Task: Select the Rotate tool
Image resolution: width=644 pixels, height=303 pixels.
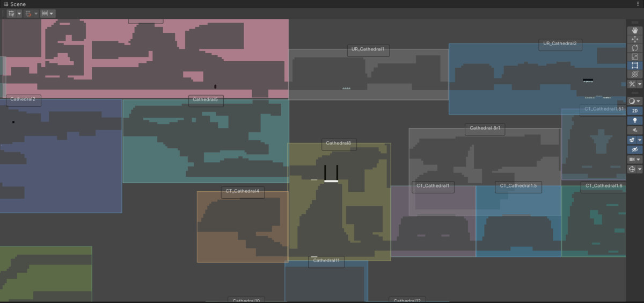Action: 635,48
